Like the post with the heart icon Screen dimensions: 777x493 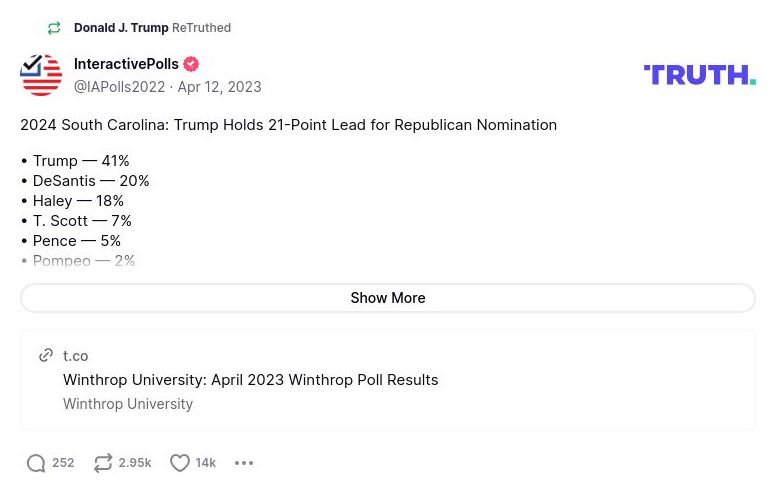(180, 463)
